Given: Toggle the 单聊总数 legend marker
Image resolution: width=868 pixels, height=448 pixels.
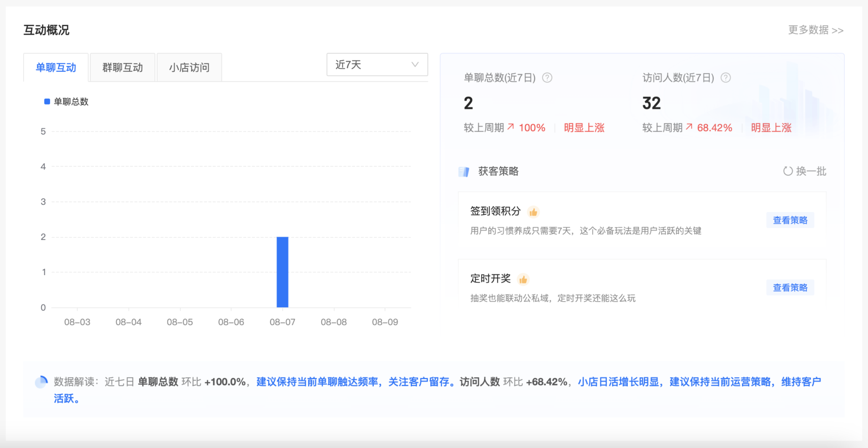Looking at the screenshot, I should 47,102.
